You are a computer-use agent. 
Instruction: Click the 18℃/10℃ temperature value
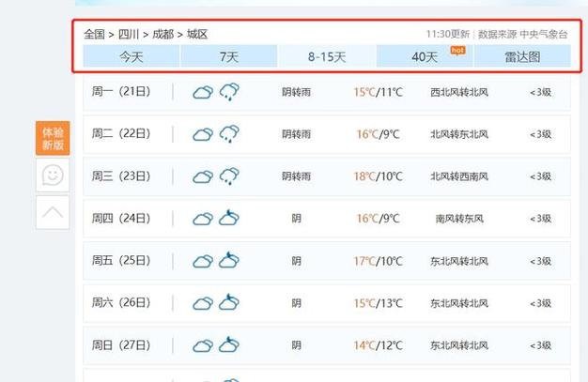[378, 176]
